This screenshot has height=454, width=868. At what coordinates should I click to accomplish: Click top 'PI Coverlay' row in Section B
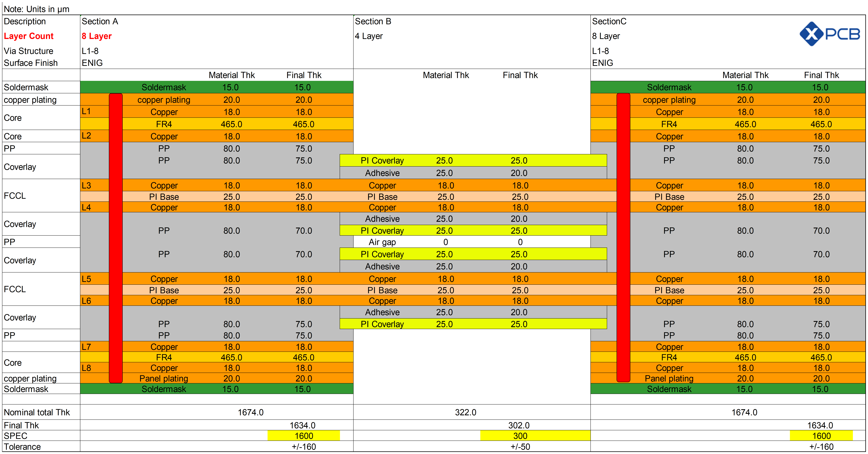pyautogui.click(x=473, y=160)
